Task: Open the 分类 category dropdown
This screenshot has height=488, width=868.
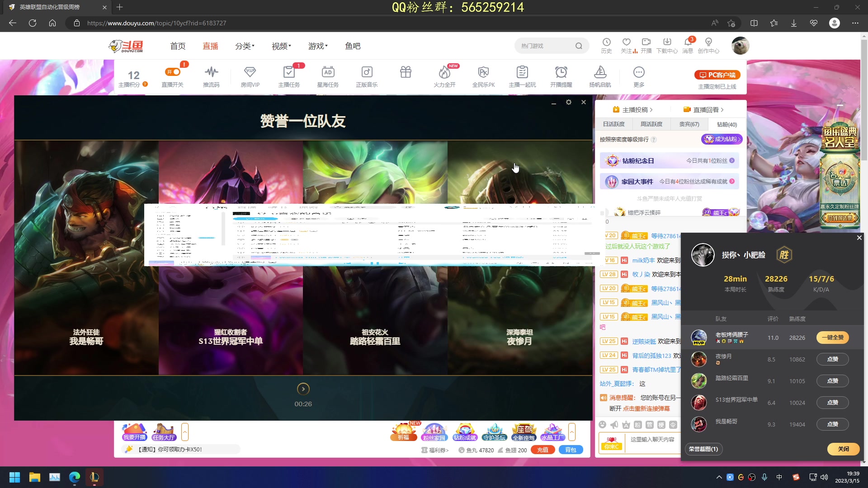Action: [244, 46]
